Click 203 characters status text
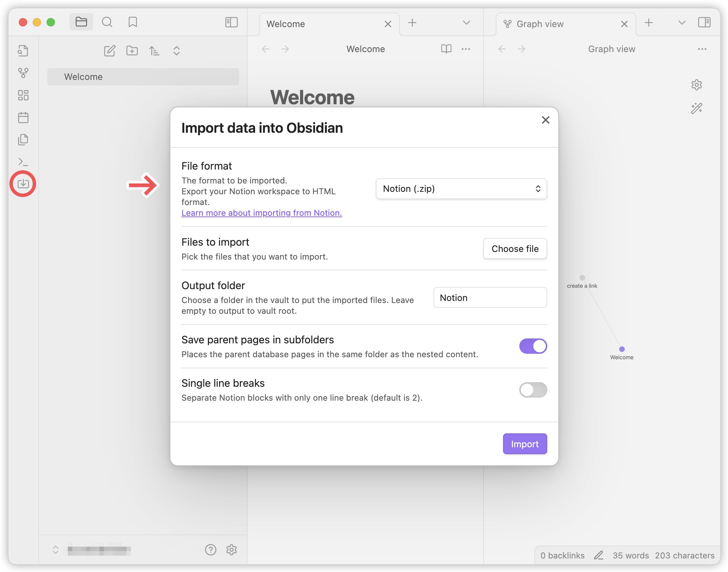The height and width of the screenshot is (572, 728). click(x=685, y=555)
